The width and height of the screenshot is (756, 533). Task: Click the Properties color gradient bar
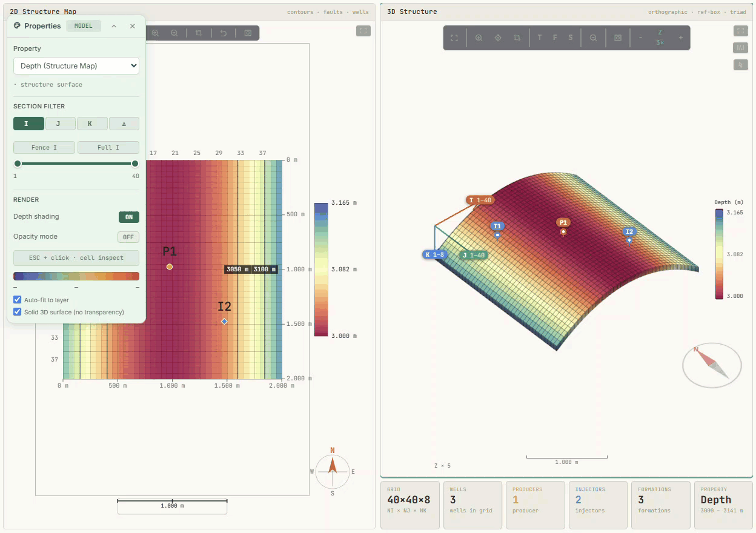pos(76,276)
